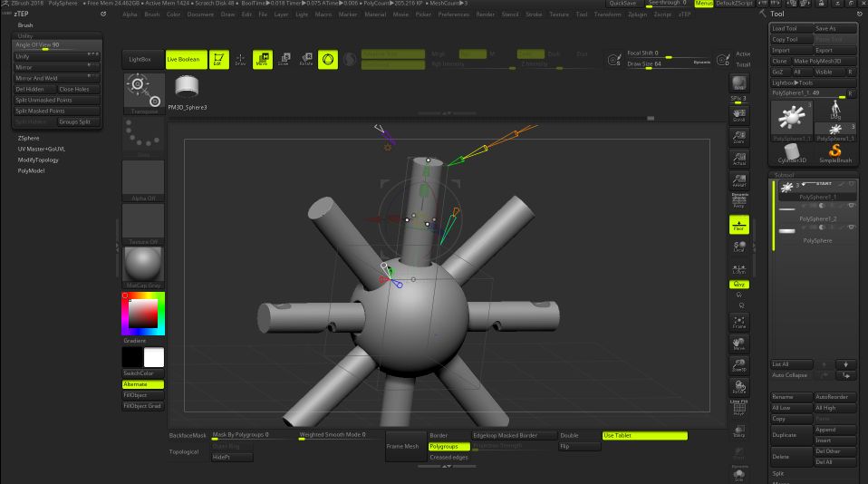The height and width of the screenshot is (484, 868).
Task: Click the Rotate view icon on right shelf
Action: 739,387
